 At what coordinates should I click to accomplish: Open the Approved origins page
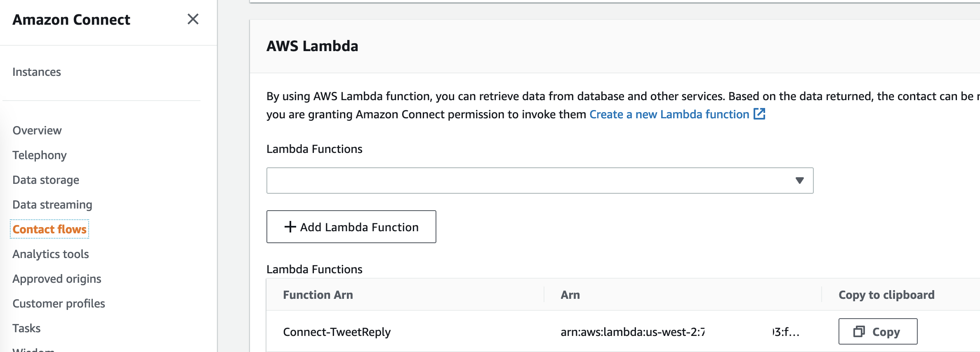[57, 279]
